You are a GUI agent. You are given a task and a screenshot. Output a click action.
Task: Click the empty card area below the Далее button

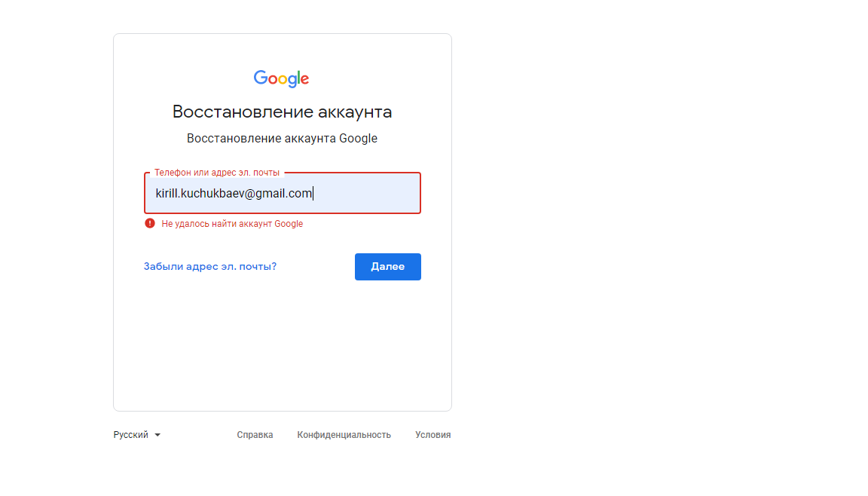(282, 347)
